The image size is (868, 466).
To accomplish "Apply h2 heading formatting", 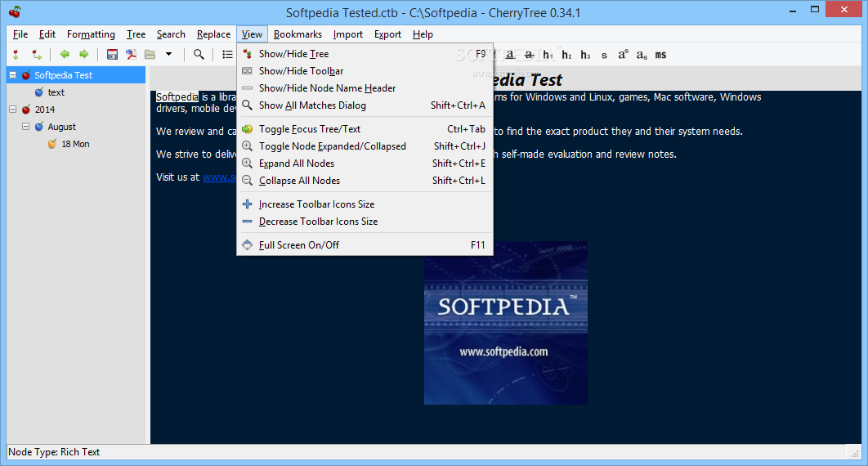I will click(566, 55).
